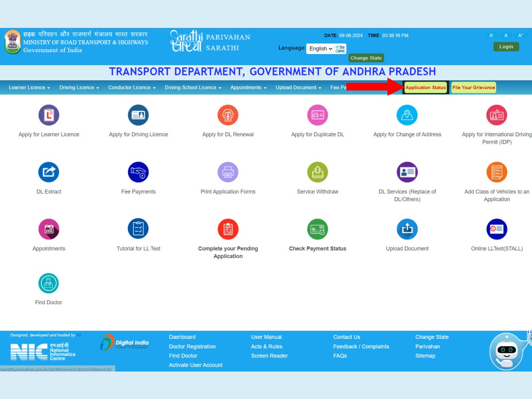Click the Apply for Learner Licence icon
The height and width of the screenshot is (399, 532).
[49, 115]
